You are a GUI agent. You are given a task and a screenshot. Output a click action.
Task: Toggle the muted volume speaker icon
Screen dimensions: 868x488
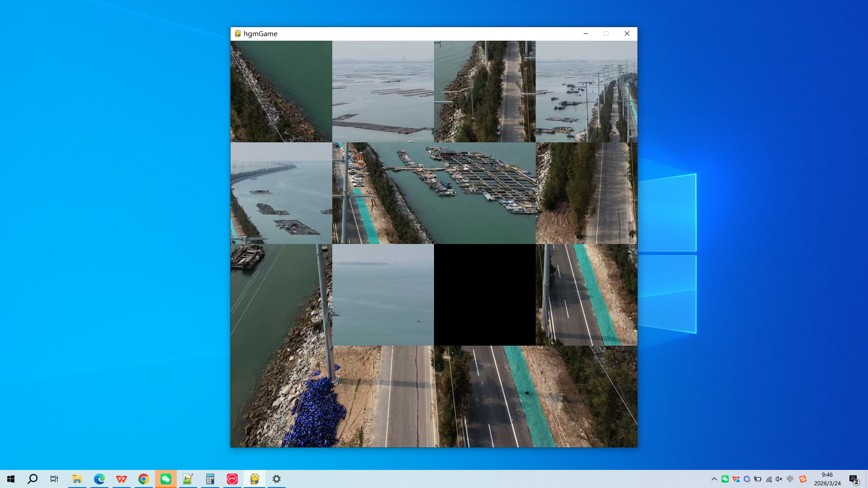coord(779,479)
